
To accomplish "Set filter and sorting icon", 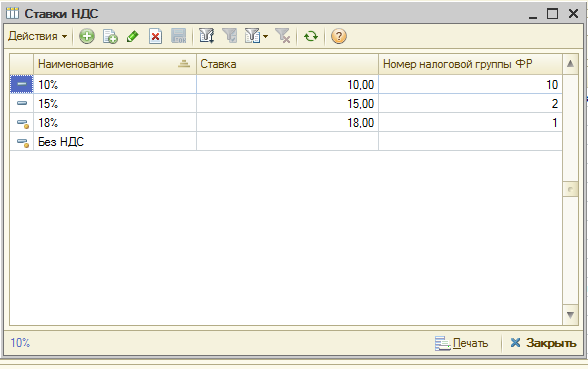I will coord(207,36).
